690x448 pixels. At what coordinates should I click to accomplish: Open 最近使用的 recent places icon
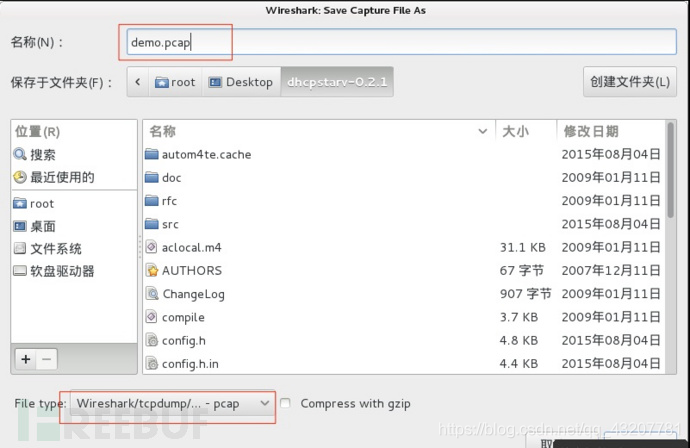click(20, 177)
